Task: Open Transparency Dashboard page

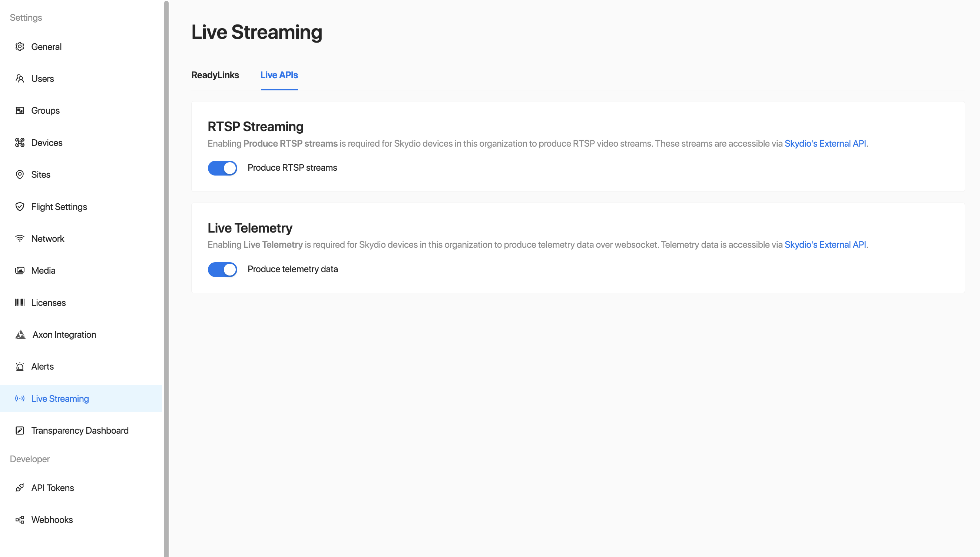Action: (80, 430)
